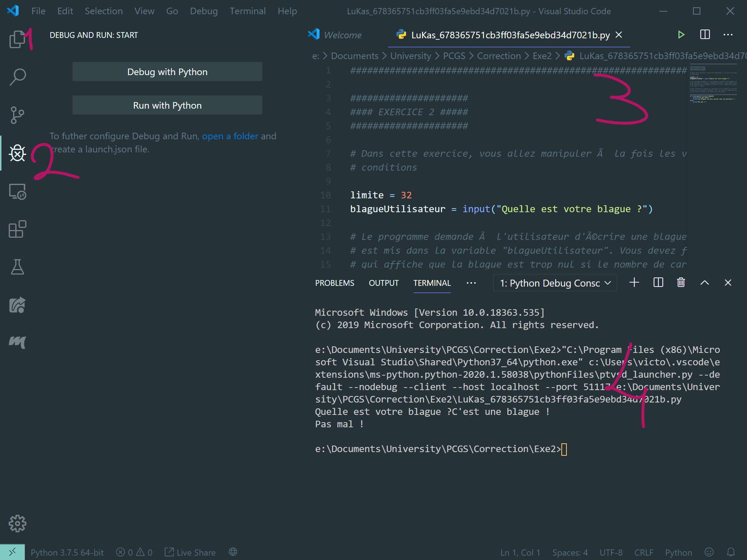Viewport: 747px width, 560px height.
Task: Select Python 3.7.5 64-bit interpreter in status bar
Action: [x=67, y=552]
